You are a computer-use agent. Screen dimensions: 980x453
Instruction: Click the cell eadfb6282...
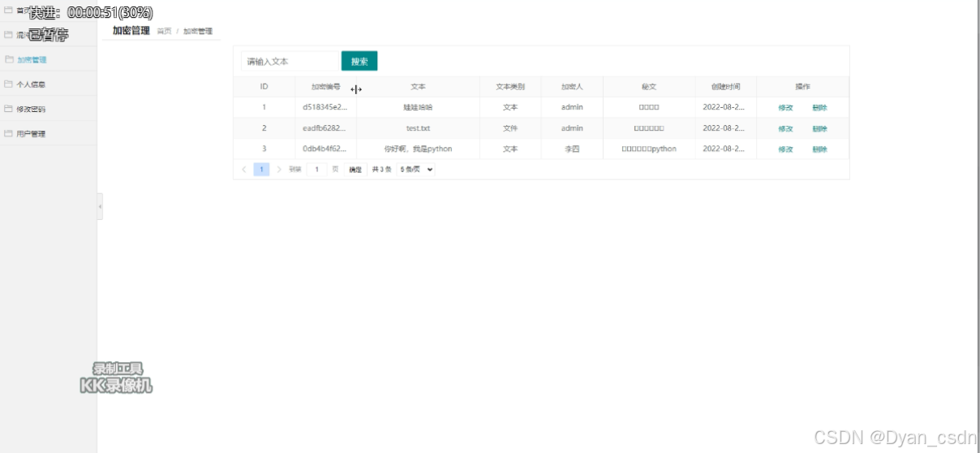click(325, 128)
